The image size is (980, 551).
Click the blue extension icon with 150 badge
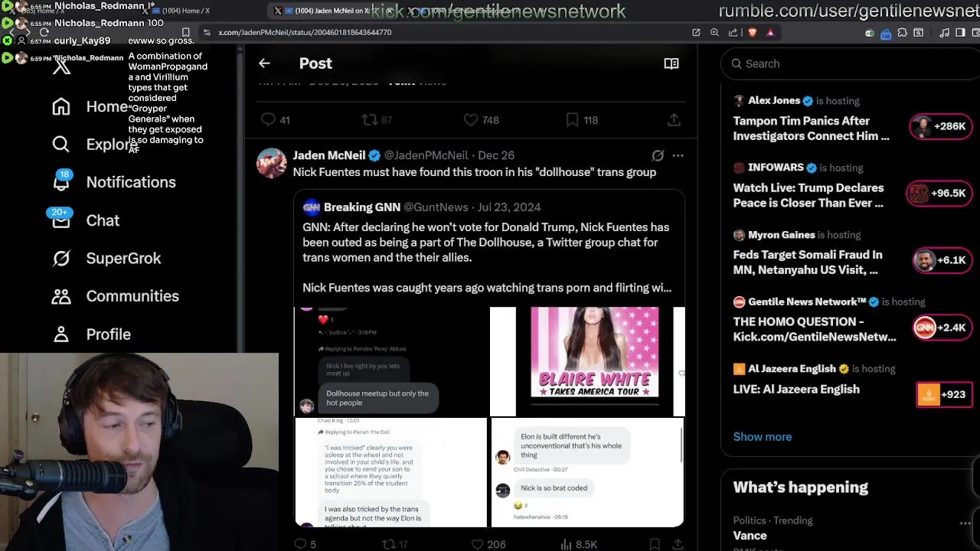click(886, 34)
